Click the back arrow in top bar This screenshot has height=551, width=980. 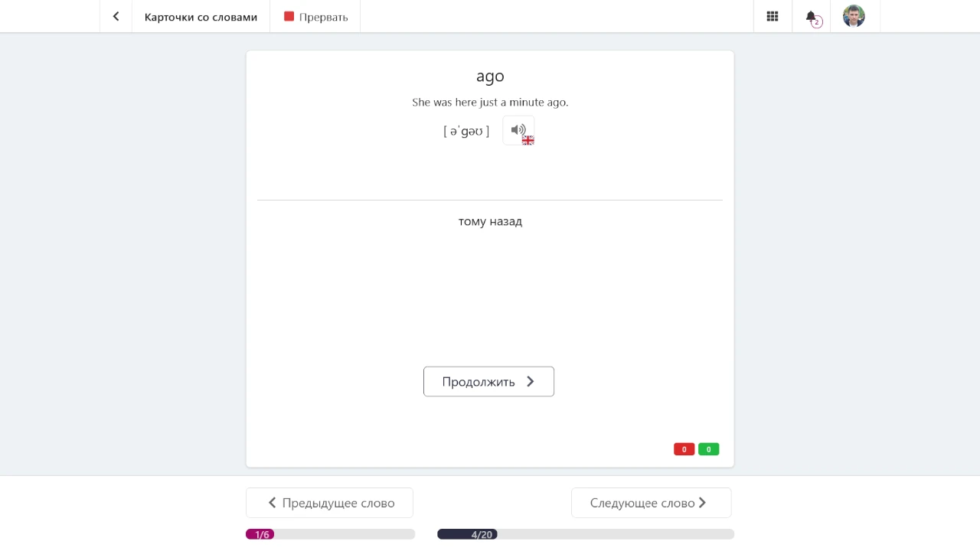116,16
